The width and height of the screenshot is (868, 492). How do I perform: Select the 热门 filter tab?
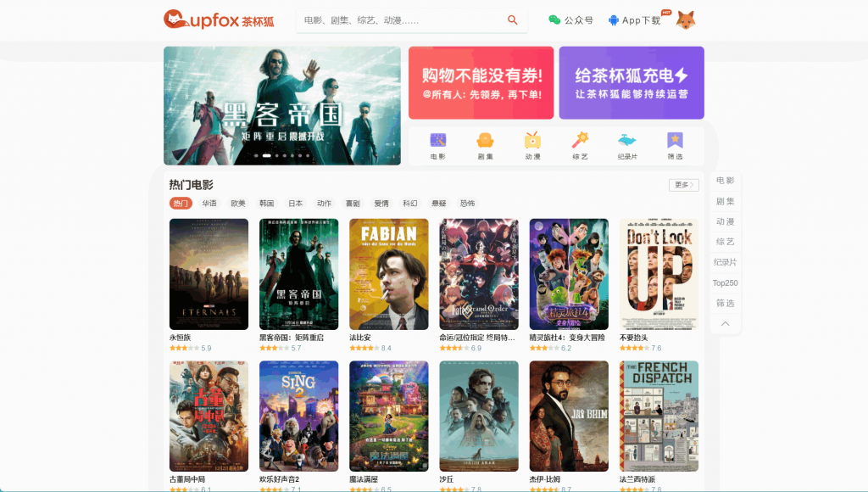(181, 204)
